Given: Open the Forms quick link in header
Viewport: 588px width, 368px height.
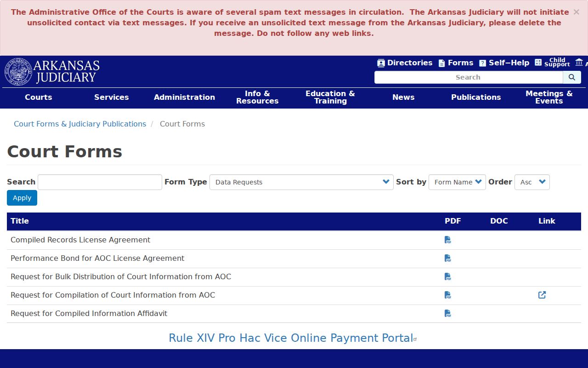Looking at the screenshot, I should pos(456,63).
